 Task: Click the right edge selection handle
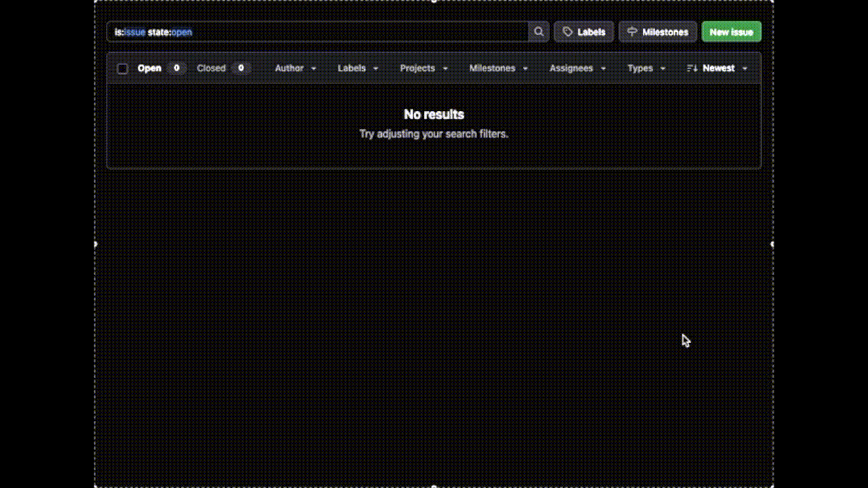[772, 244]
